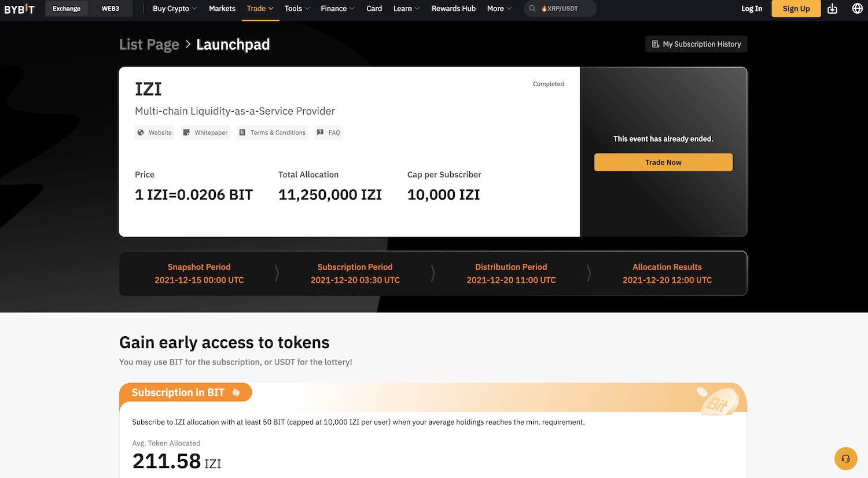Open the app download icon
868x478 pixels.
pyautogui.click(x=832, y=9)
